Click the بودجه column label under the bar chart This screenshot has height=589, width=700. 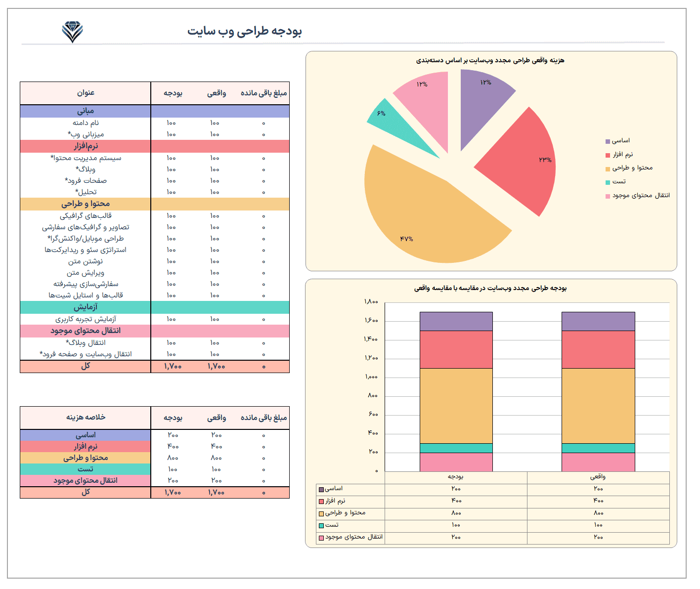[x=456, y=477]
